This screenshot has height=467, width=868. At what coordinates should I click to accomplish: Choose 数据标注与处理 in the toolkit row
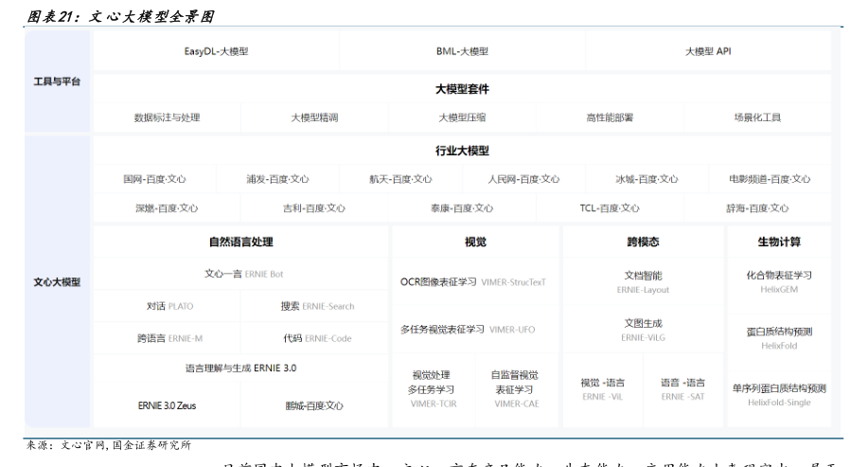pyautogui.click(x=167, y=118)
